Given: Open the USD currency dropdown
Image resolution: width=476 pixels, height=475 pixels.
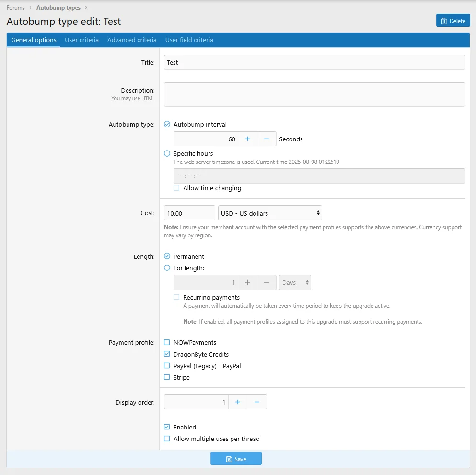Looking at the screenshot, I should pos(270,213).
